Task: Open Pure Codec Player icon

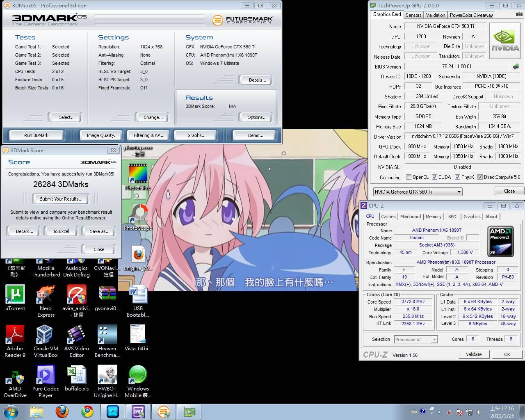Action: point(46,381)
